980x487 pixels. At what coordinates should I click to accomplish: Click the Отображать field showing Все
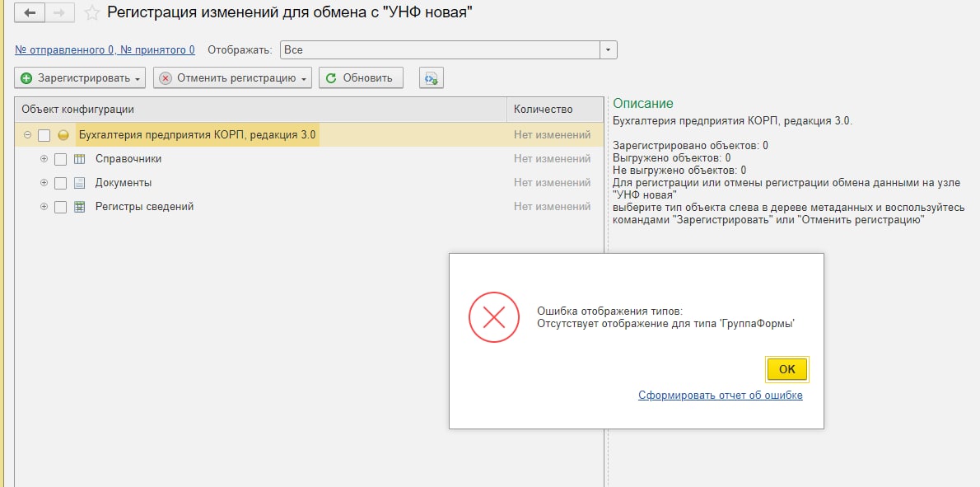tap(440, 50)
